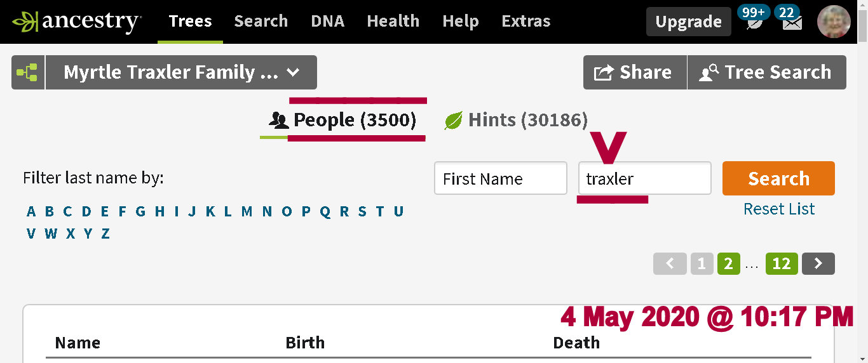The width and height of the screenshot is (868, 363).
Task: Click the Upgrade button
Action: pyautogui.click(x=688, y=22)
